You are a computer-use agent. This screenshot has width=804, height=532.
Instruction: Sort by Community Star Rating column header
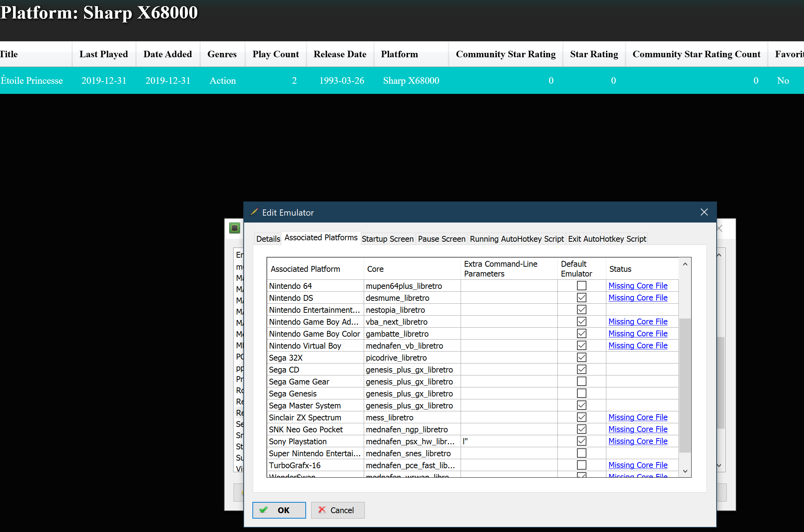click(x=506, y=54)
